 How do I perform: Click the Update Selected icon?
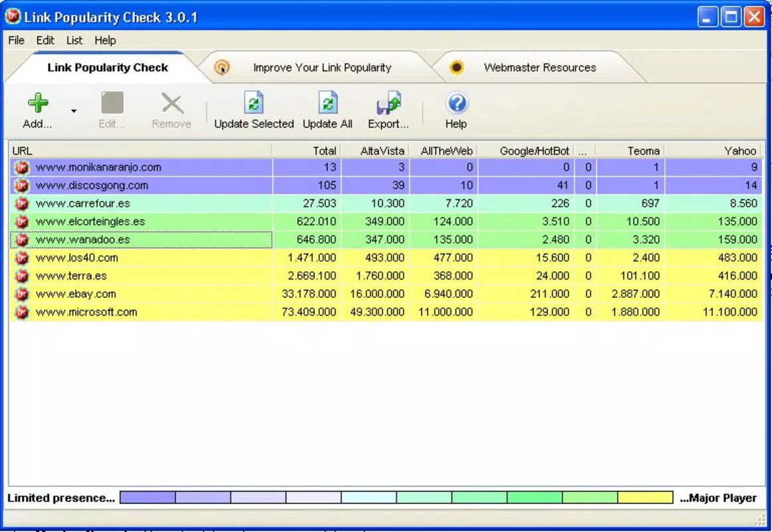tap(253, 102)
